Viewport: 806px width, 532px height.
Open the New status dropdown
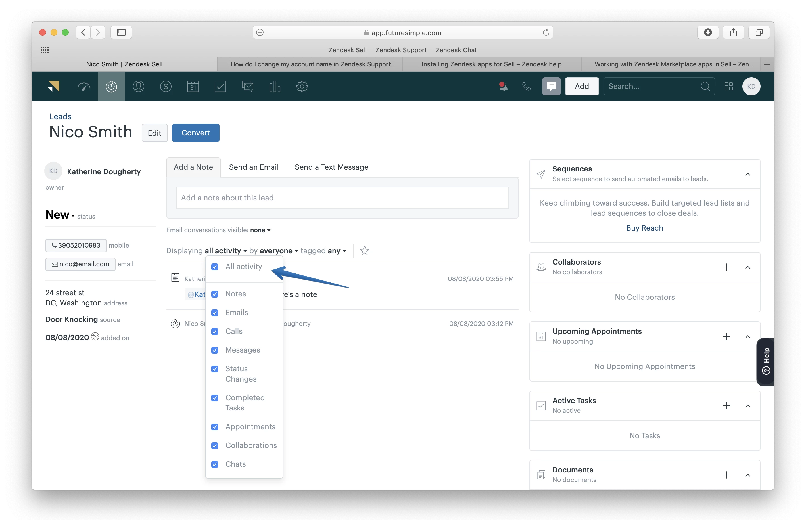60,215
